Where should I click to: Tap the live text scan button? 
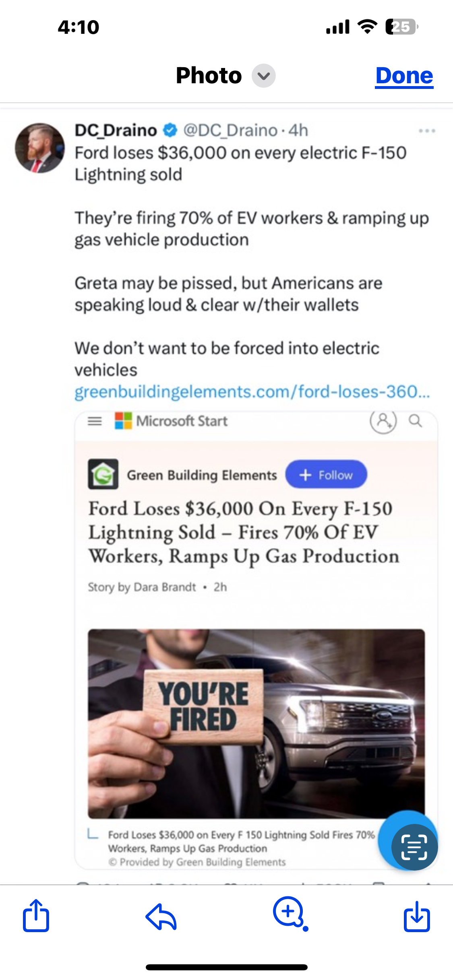(414, 846)
